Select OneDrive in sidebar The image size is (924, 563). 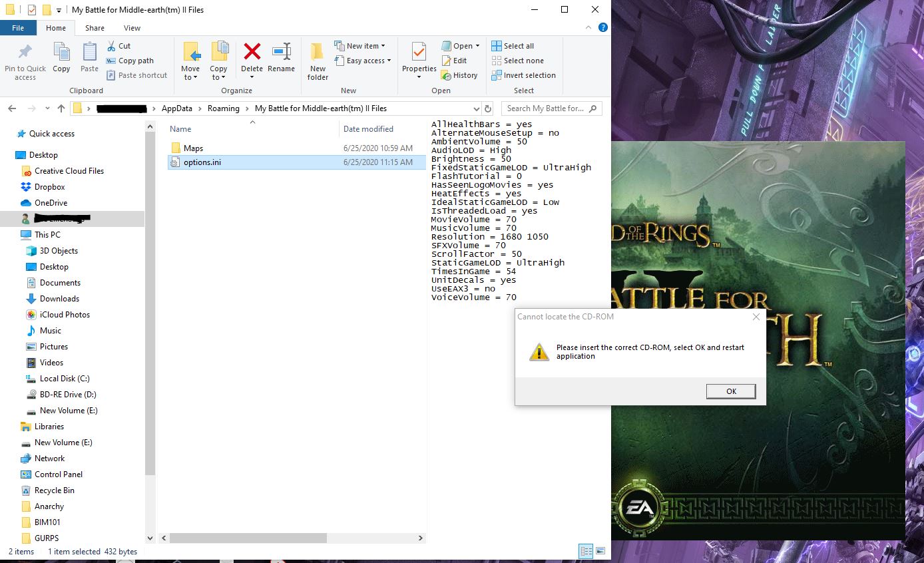[51, 203]
